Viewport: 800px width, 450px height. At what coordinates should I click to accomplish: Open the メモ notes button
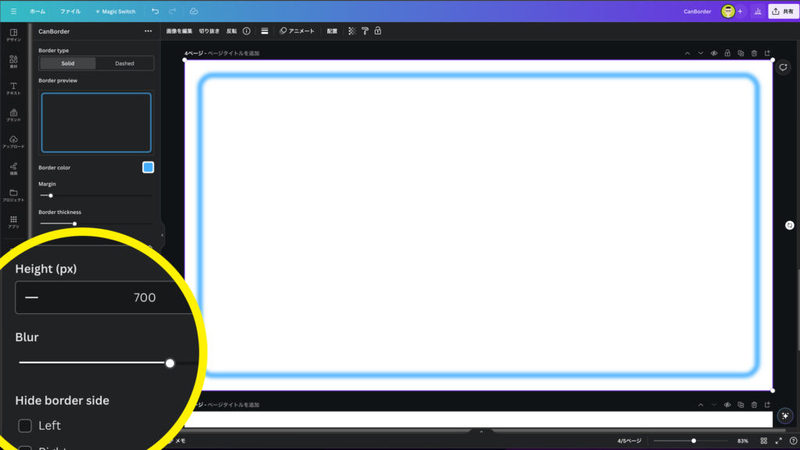pos(180,441)
